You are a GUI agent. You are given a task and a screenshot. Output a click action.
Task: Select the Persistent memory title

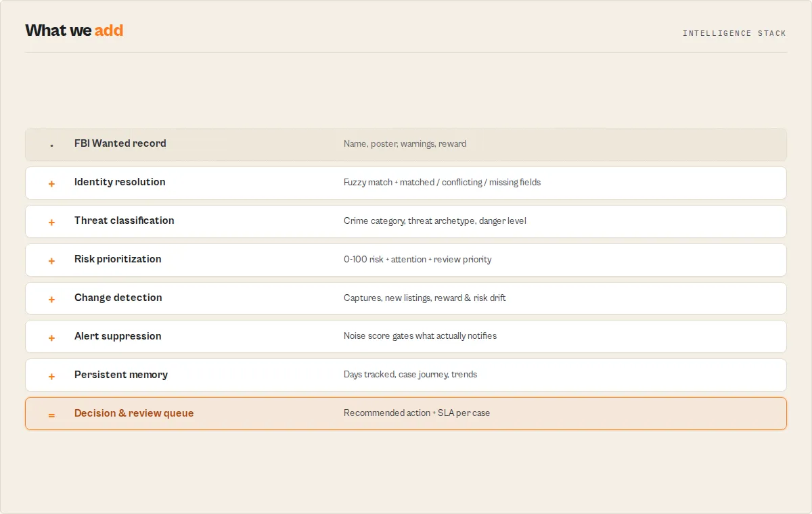tap(121, 375)
